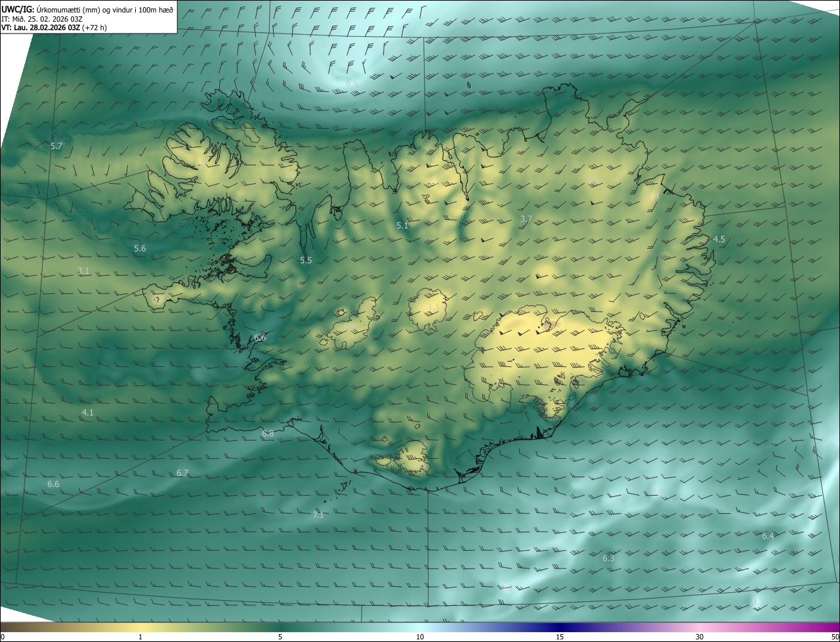Screen dimensions: 840x642
Task: Click the 7.1 value label on the map
Action: pos(318,515)
